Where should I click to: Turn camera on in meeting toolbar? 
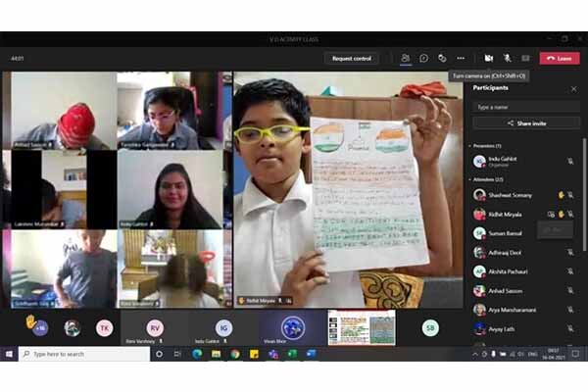tap(488, 58)
